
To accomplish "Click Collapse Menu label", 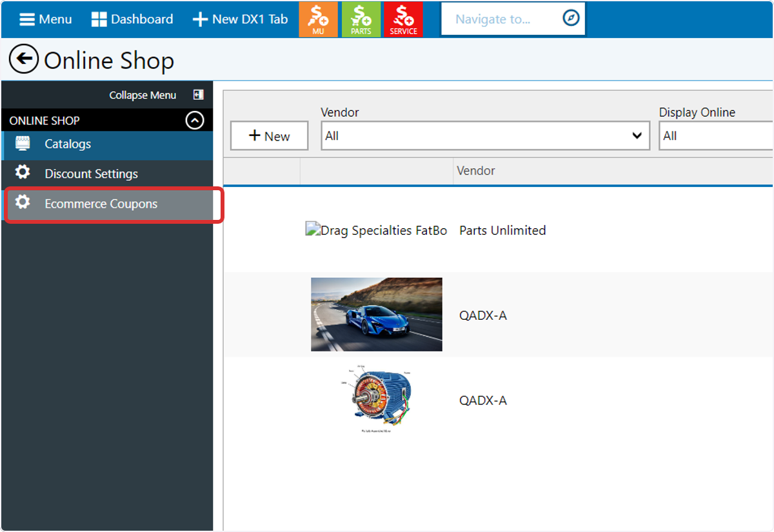I will point(143,95).
